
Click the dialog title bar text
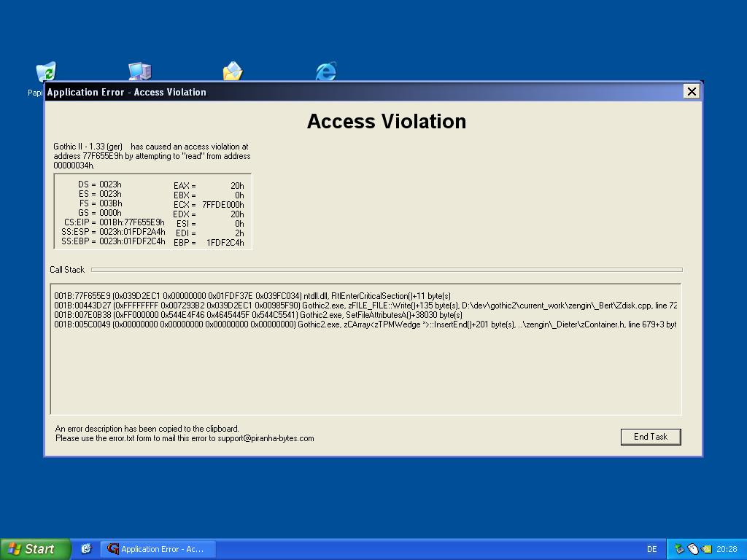(127, 92)
